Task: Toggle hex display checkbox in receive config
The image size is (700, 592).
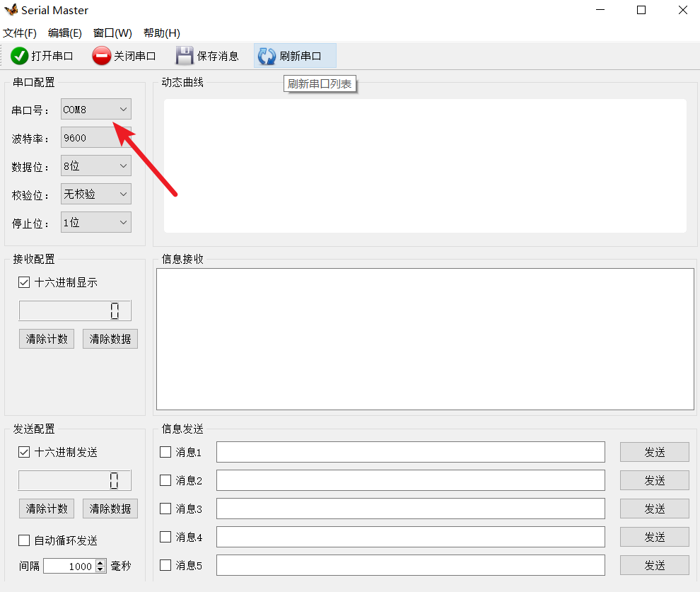Action: click(24, 282)
